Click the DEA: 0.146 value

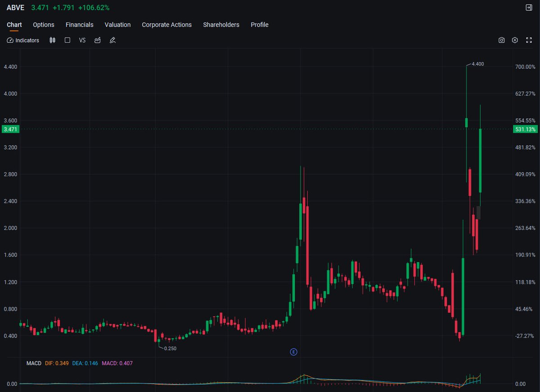pos(85,363)
